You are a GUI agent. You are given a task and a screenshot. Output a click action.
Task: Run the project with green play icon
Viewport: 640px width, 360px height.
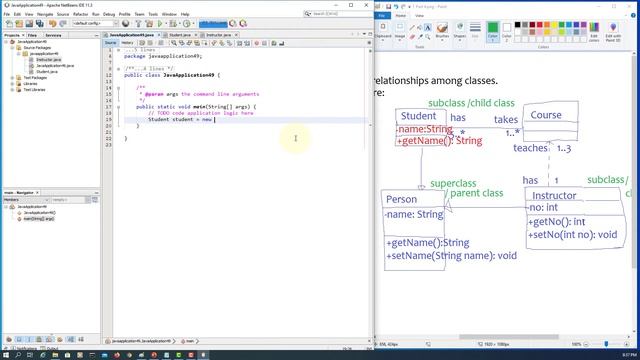coord(160,24)
